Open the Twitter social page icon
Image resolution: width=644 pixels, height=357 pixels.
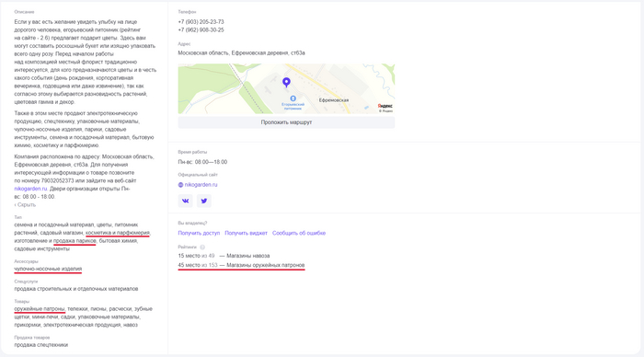click(x=204, y=201)
